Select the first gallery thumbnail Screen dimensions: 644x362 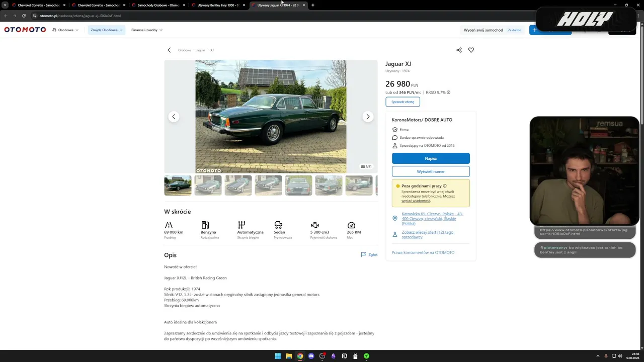[178, 186]
